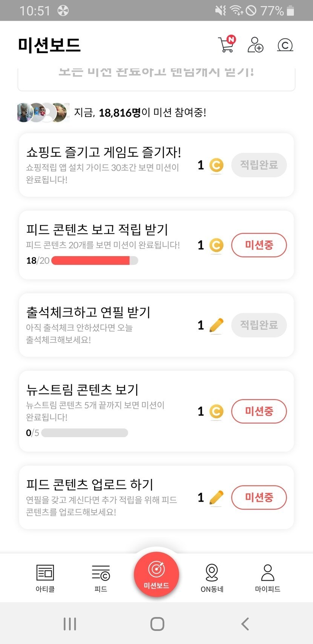Screen dimensions: 313x644
Task: Tap coin reward icon on news stream mission
Action: click(x=216, y=411)
